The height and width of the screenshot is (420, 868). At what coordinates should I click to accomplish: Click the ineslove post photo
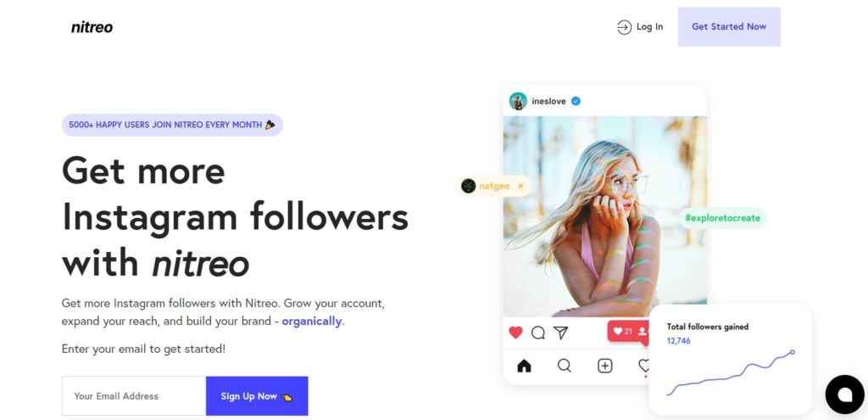[604, 216]
